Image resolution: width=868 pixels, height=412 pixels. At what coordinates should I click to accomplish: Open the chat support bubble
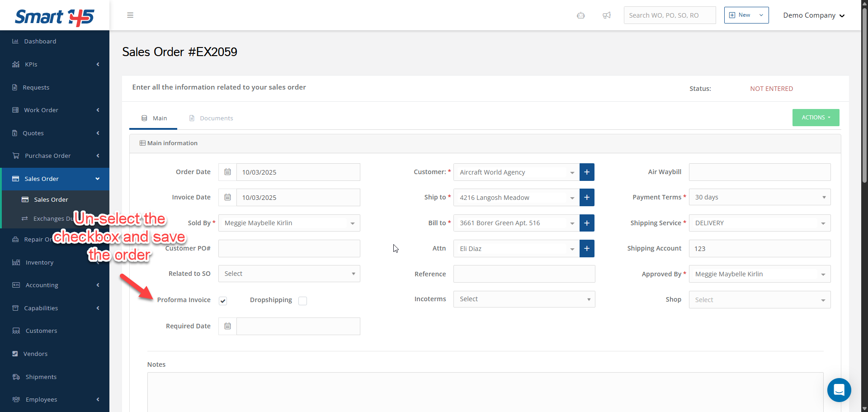[x=839, y=390]
